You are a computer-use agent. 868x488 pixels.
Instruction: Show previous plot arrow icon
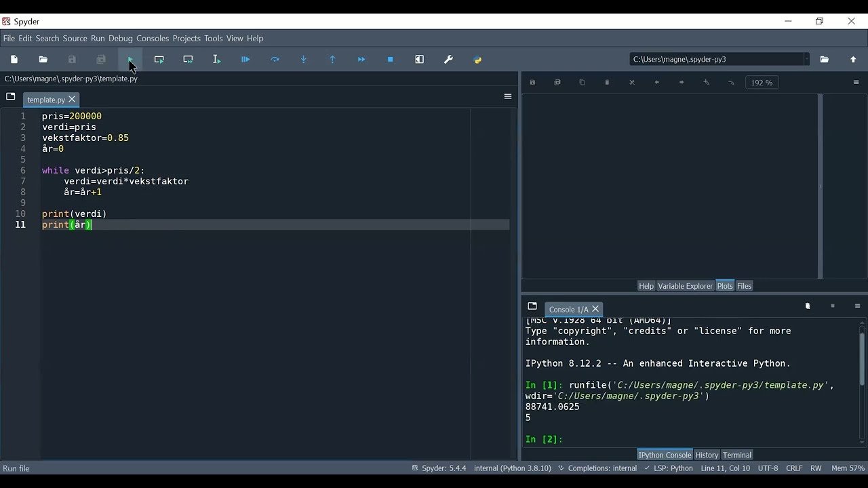[x=657, y=83]
